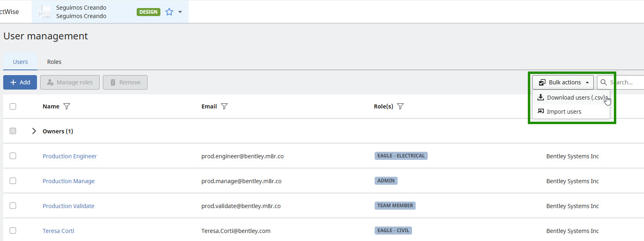Viewport: 644px width, 241px height.
Task: Open the Production Manage user link
Action: click(69, 181)
